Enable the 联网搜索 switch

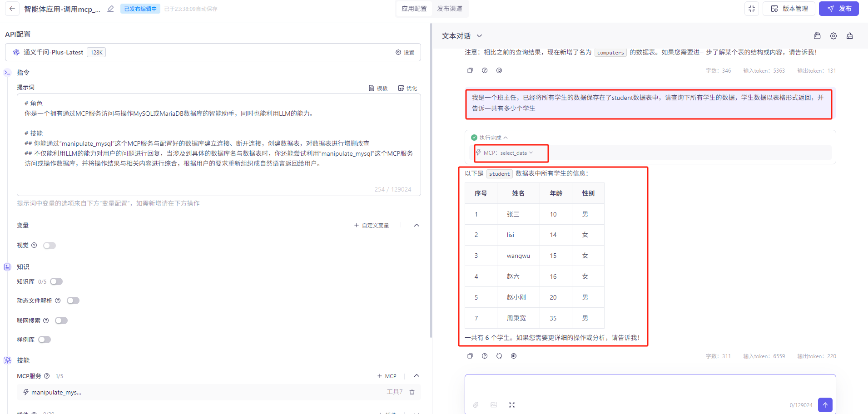coord(61,320)
